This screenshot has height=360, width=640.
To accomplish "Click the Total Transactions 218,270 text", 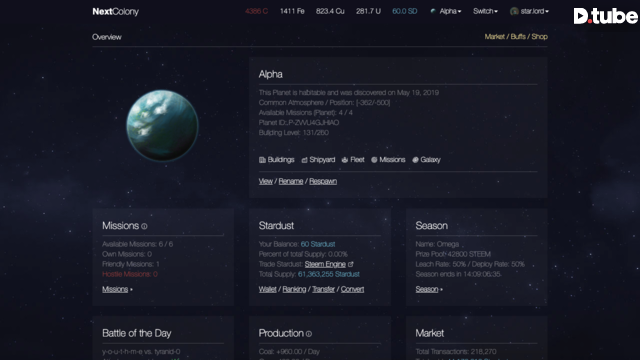I will click(456, 351).
